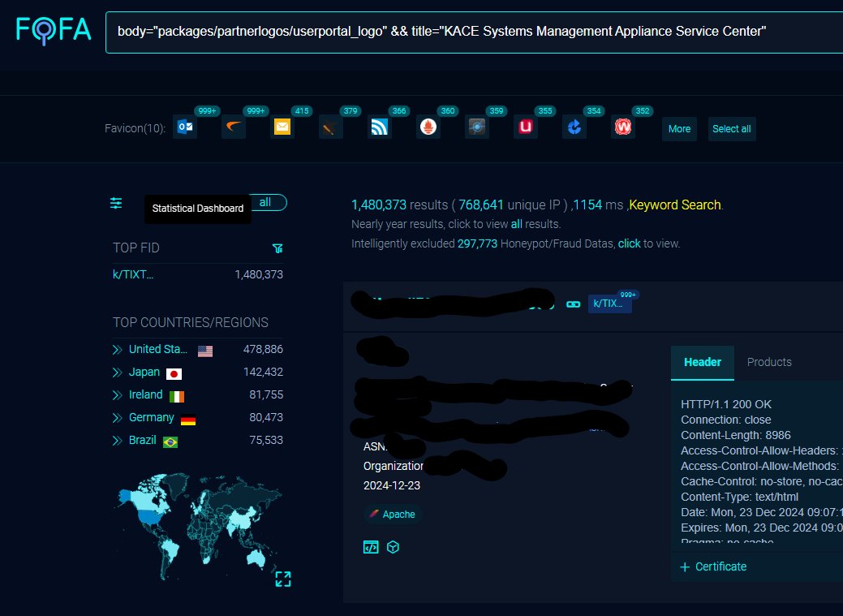Click the Apache feather tag
843x616 pixels.
393,515
